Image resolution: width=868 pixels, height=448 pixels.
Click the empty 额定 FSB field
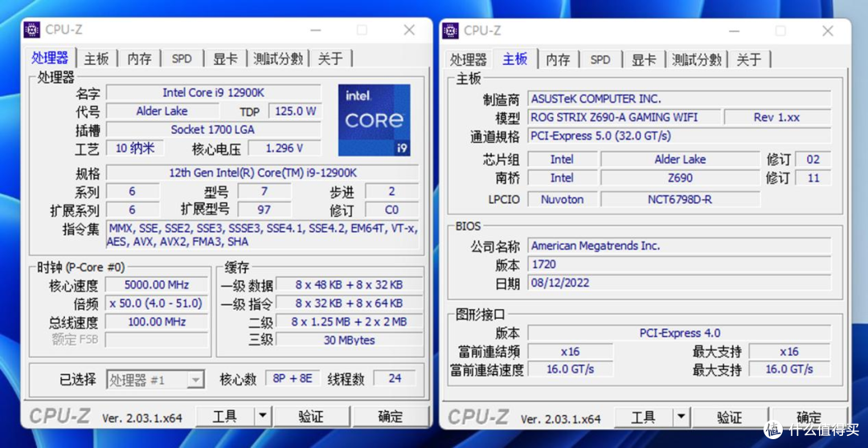click(x=157, y=340)
